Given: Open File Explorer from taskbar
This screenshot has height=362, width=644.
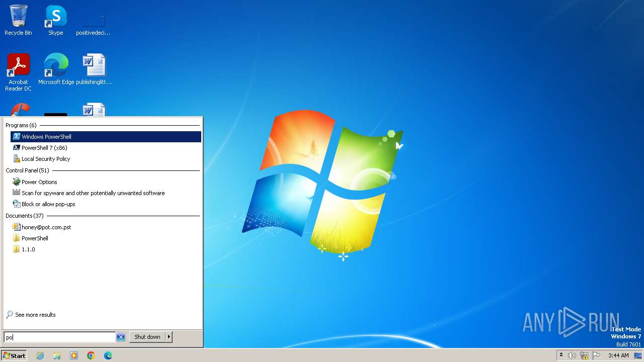Looking at the screenshot, I should click(57, 355).
